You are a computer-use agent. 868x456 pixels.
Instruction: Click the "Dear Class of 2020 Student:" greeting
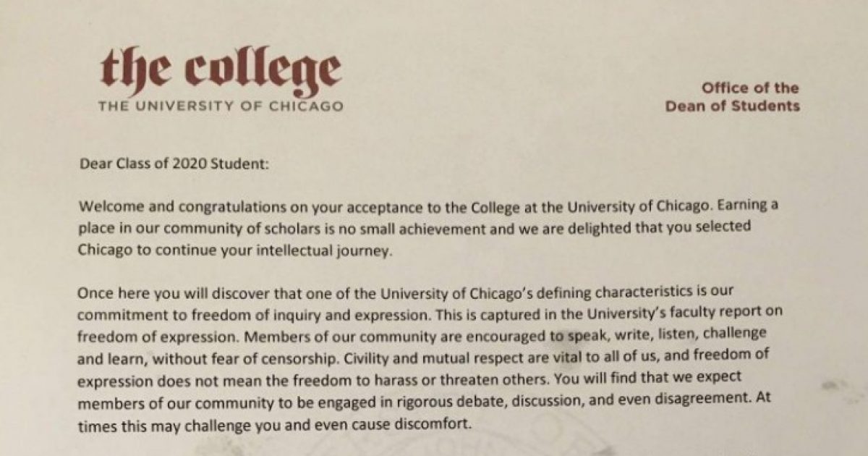point(174,164)
